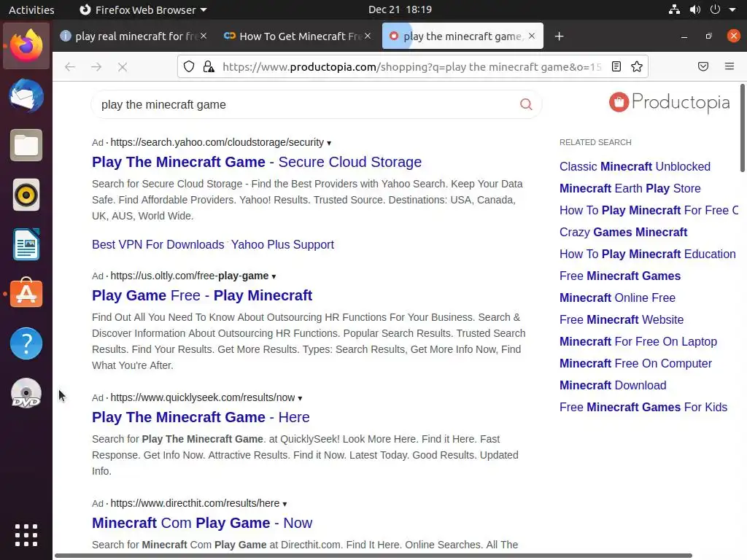The height and width of the screenshot is (560, 747).
Task: Open 'Play Game Free - Play Minecraft' result
Action: (202, 295)
